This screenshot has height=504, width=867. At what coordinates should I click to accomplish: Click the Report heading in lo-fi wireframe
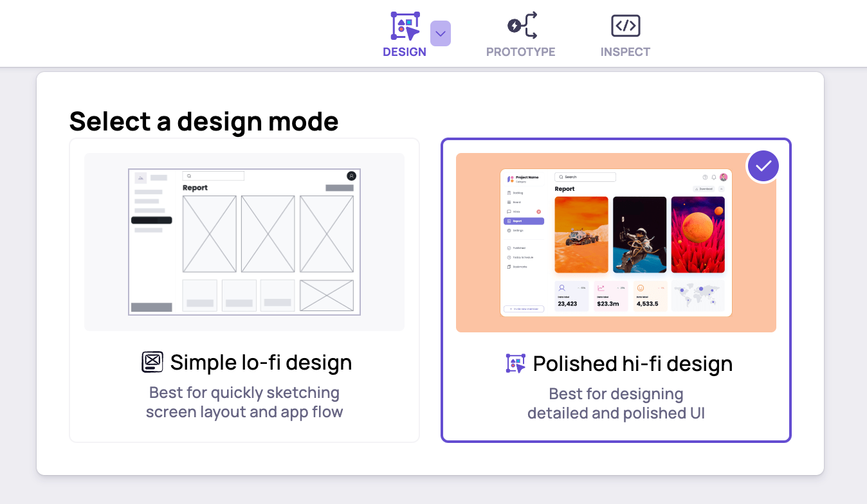tap(195, 188)
